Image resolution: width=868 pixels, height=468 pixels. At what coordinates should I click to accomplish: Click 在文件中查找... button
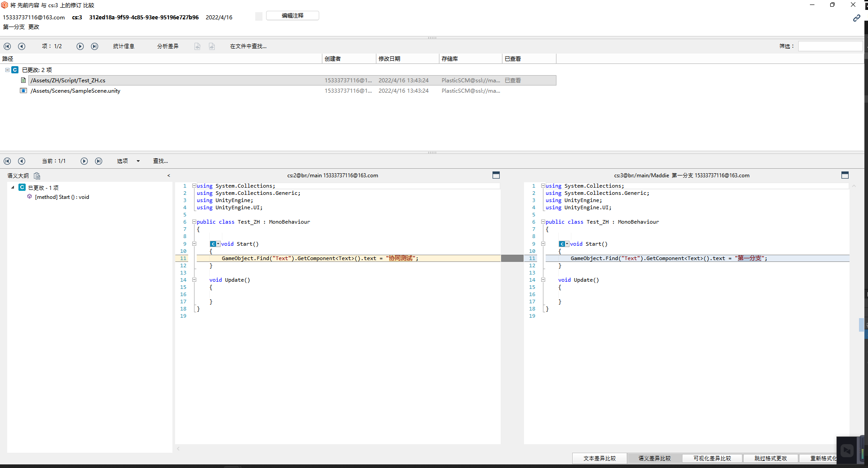point(249,46)
